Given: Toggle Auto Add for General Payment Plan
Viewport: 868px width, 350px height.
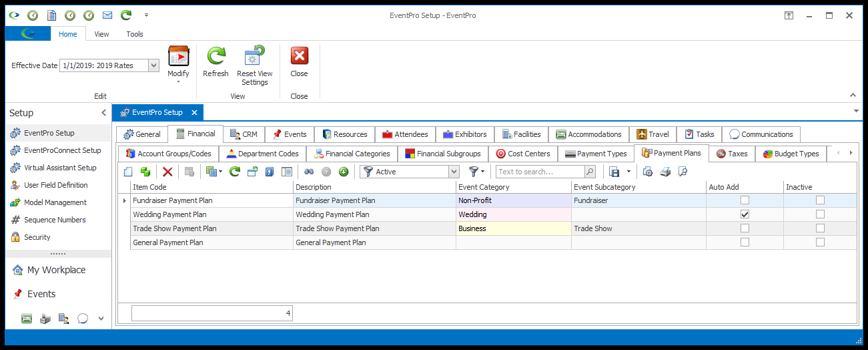Looking at the screenshot, I should [x=745, y=242].
